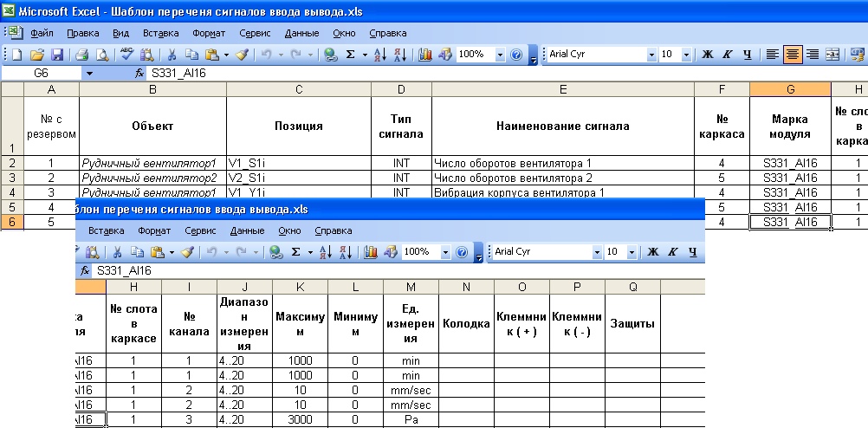Screen dimensions: 868x428
Task: Select the Cut scissors icon
Action: [x=172, y=55]
